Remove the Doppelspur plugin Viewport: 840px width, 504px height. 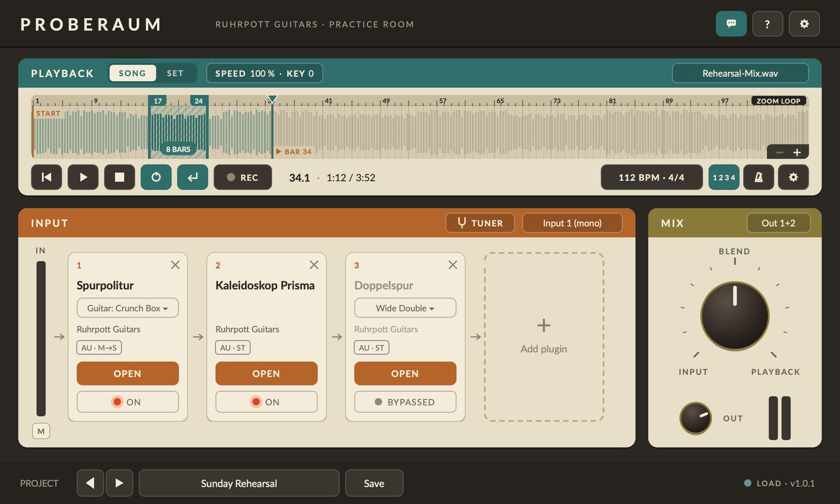point(453,265)
